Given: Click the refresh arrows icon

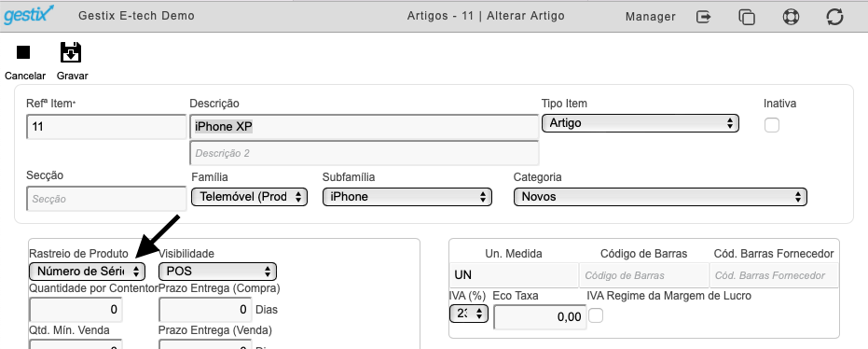Looking at the screenshot, I should click(834, 17).
